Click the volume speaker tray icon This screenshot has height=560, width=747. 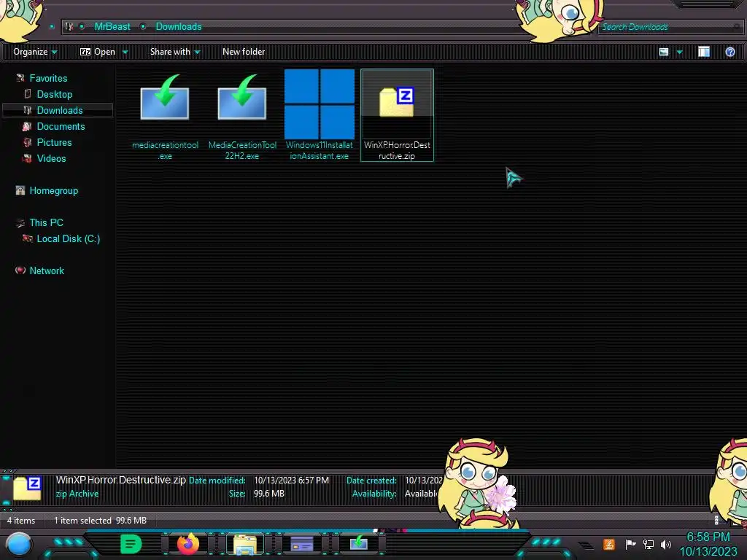pos(666,544)
